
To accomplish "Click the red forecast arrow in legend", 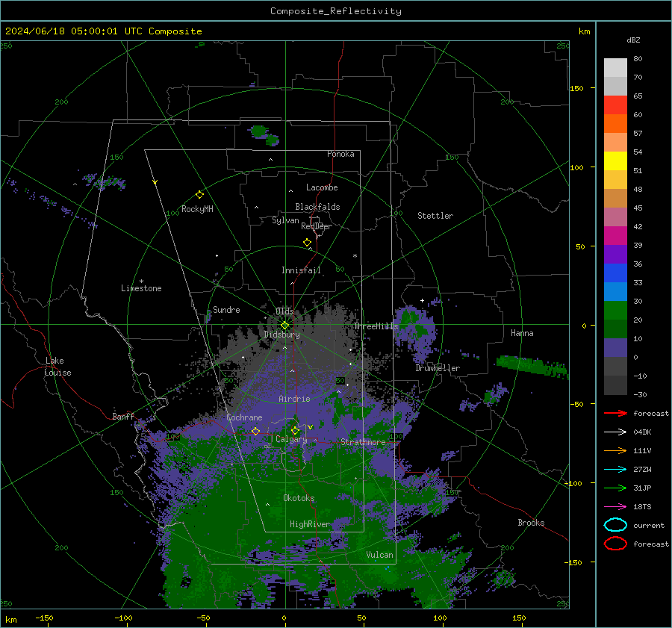I will [x=615, y=413].
